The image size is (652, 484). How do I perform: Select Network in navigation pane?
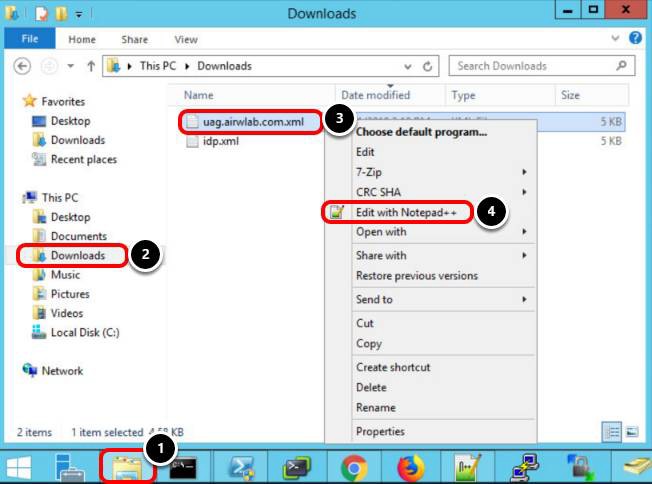tap(62, 371)
